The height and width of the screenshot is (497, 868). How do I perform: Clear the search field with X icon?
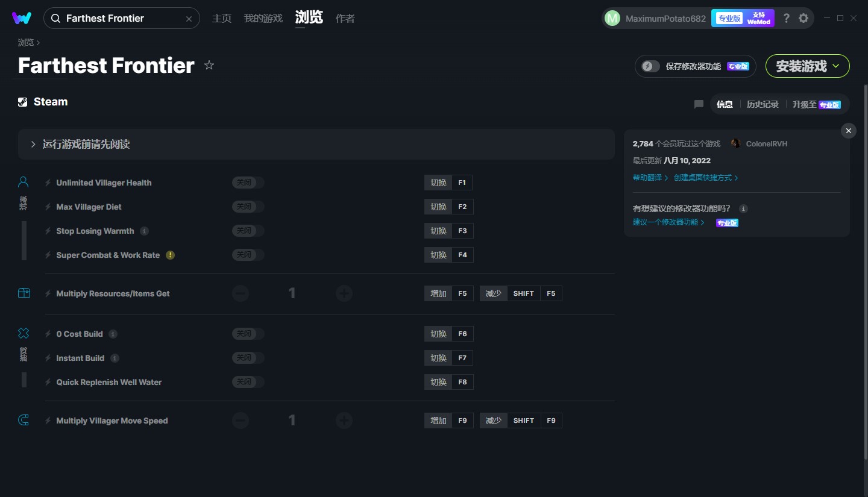189,19
